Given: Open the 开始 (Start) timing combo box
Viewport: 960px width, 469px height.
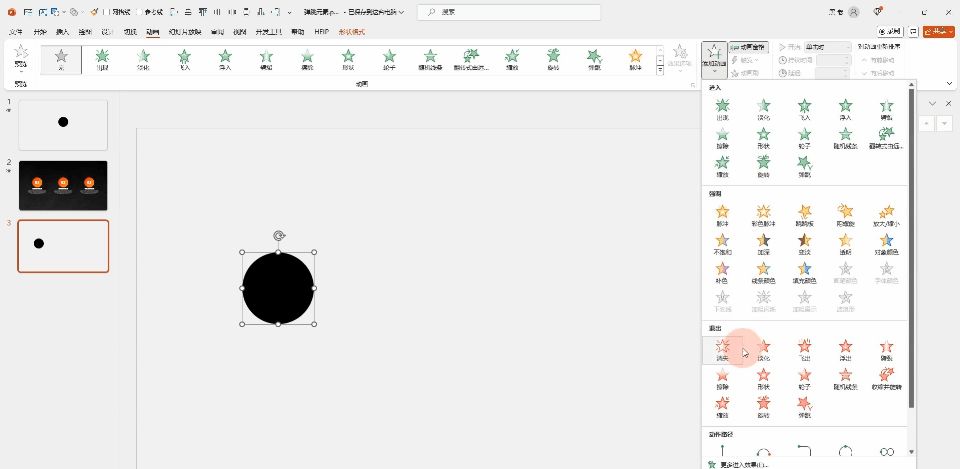Looking at the screenshot, I should (x=828, y=47).
